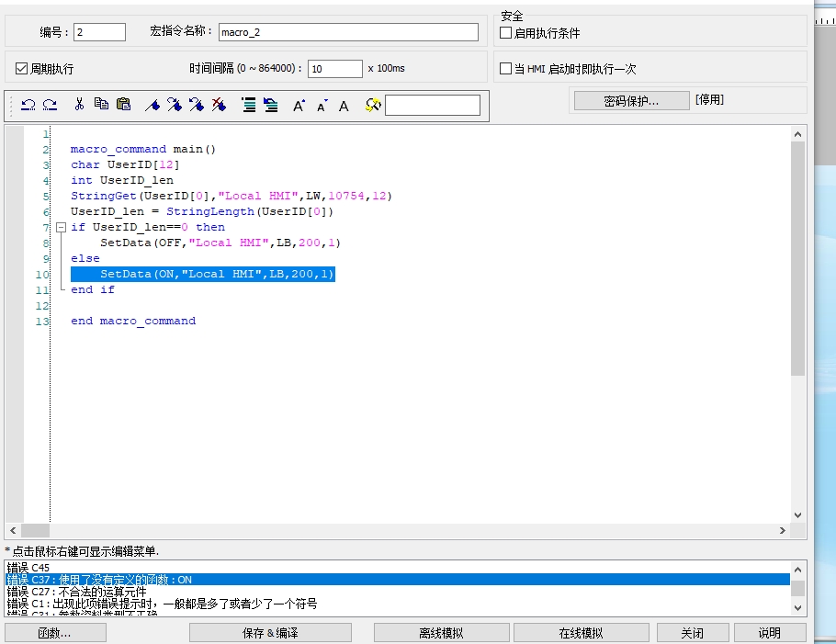Click the code editor scroll-up arrow
This screenshot has height=644, width=836.
coord(797,134)
